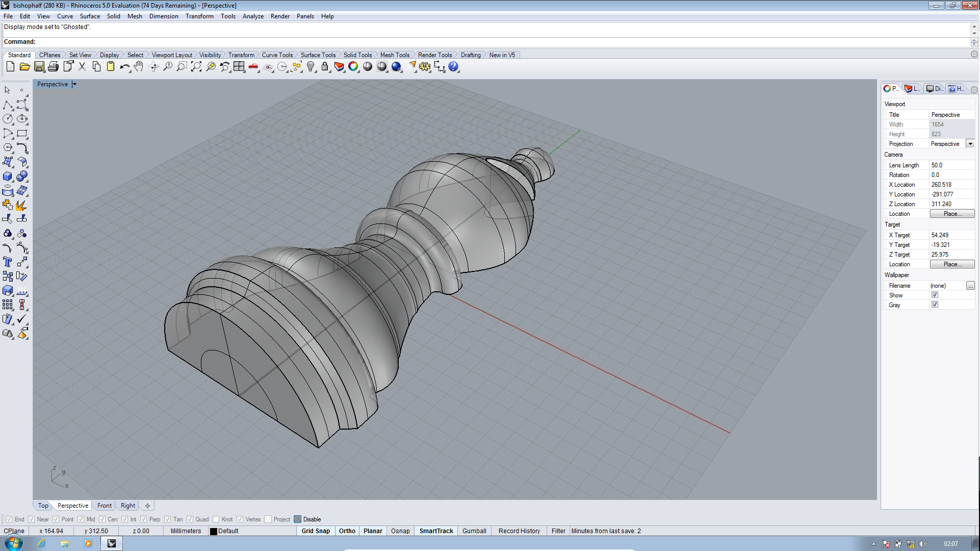Screen dimensions: 980x551
Task: Switch to the Front viewport tab
Action: (x=105, y=506)
